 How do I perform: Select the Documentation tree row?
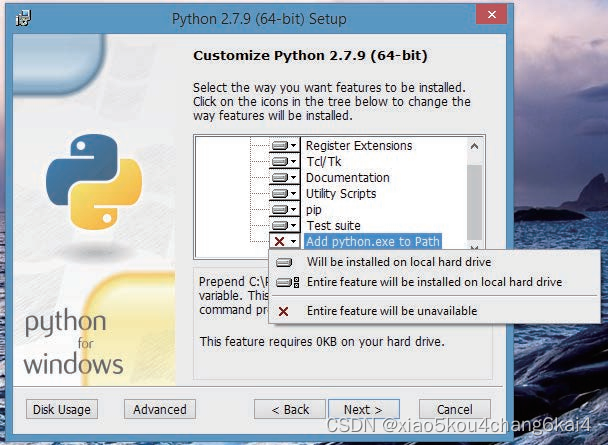click(347, 178)
